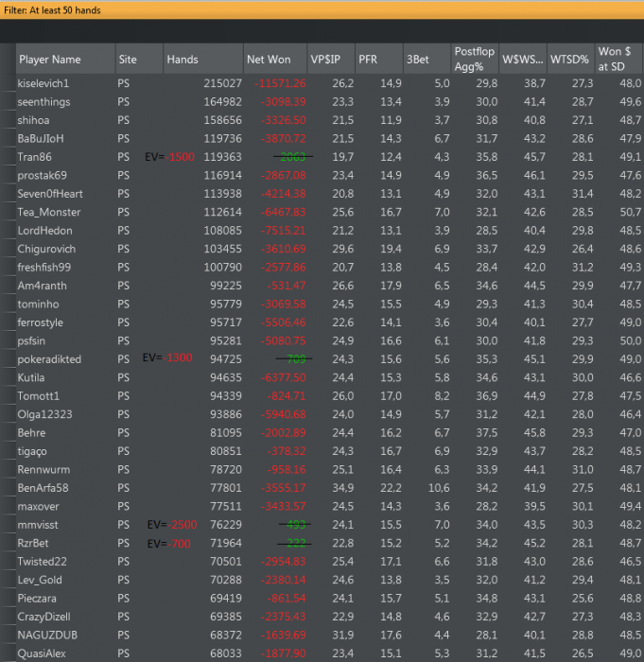Click hands count 119363 in Tran86 row
The image size is (644, 662).
pos(223,157)
